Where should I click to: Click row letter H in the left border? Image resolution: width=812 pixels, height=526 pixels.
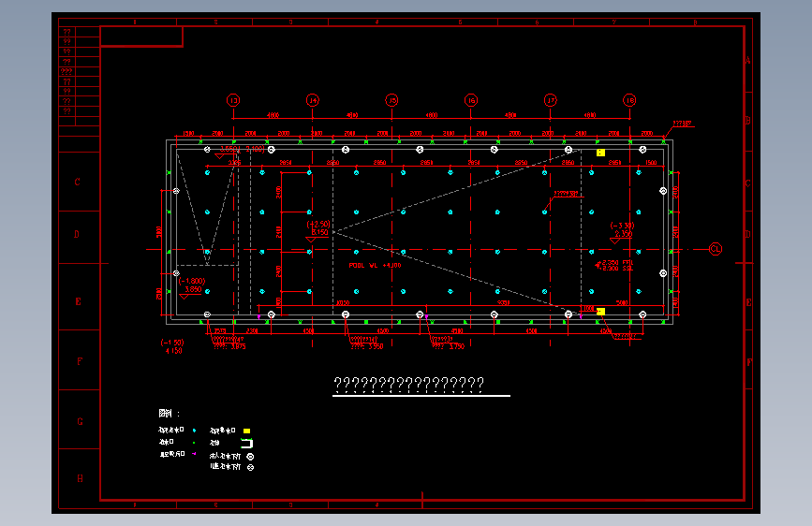(x=80, y=478)
